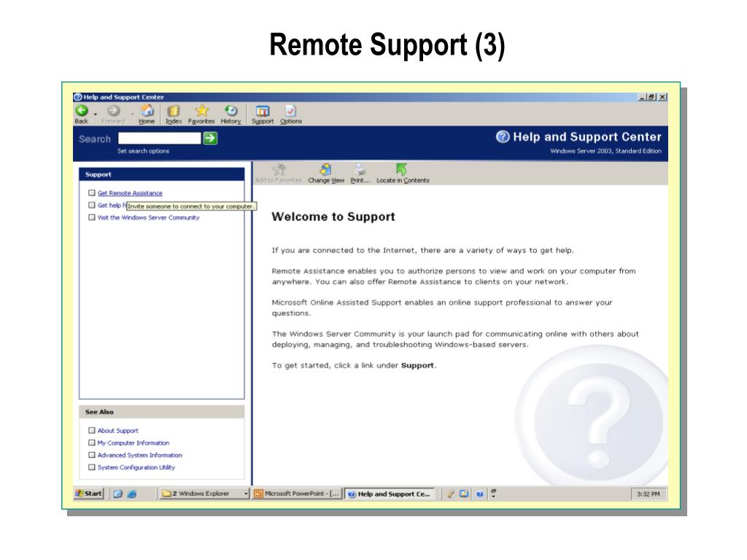The height and width of the screenshot is (560, 747).
Task: Open the Start menu button
Action: point(89,494)
